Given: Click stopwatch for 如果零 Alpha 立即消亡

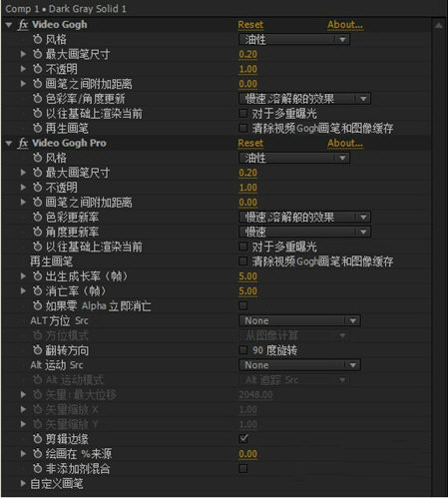Looking at the screenshot, I should coord(37,305).
